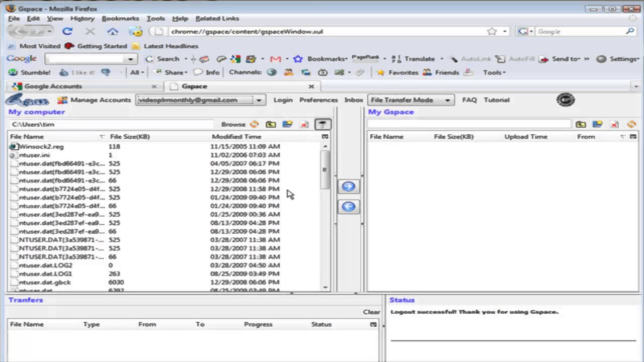Sort Gspace files by Upload Time
Viewport: 644px width, 362px height.
pos(526,137)
